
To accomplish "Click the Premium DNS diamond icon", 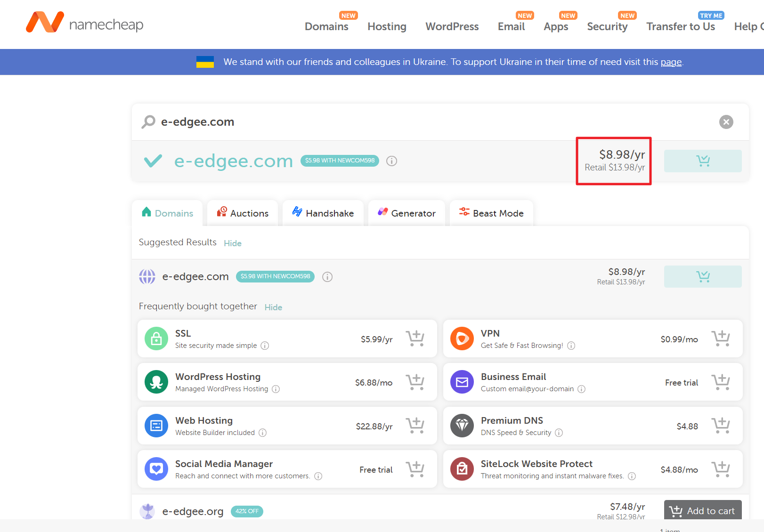I will tap(462, 426).
